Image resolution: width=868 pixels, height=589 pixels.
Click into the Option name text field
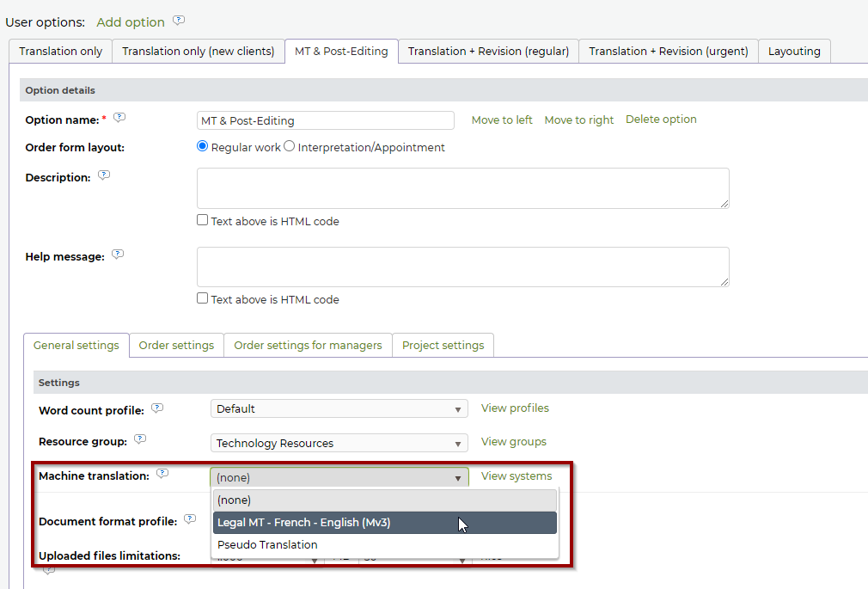coord(325,121)
